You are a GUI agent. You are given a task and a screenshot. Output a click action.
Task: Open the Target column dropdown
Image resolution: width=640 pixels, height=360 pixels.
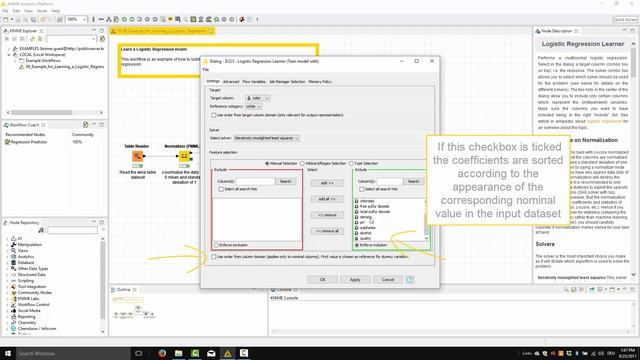coord(258,98)
